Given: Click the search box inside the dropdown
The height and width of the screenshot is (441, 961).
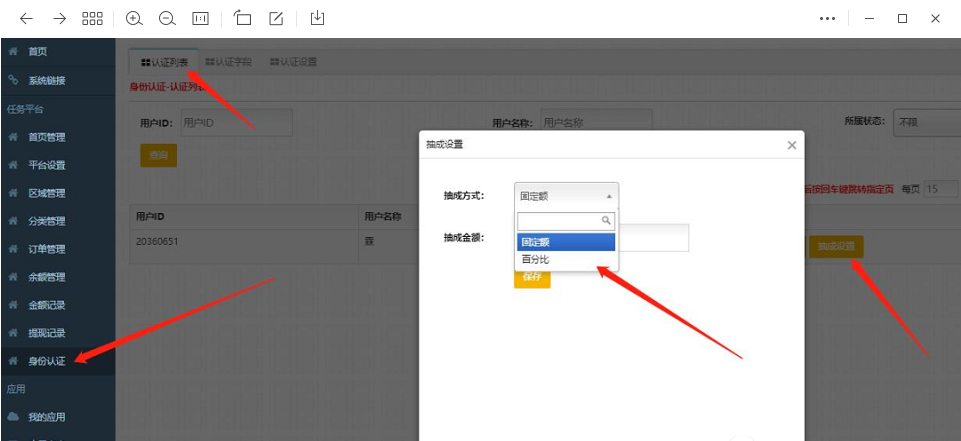Looking at the screenshot, I should click(560, 220).
